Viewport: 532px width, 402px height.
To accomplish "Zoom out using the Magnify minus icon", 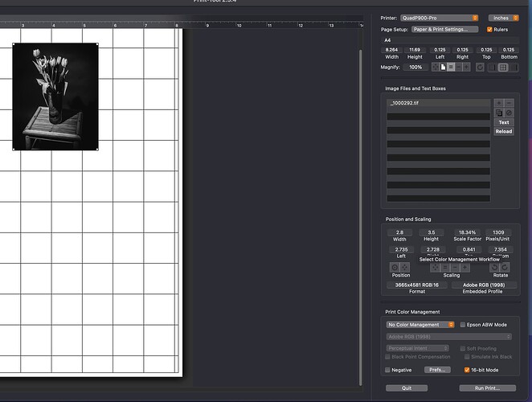I will coord(459,68).
